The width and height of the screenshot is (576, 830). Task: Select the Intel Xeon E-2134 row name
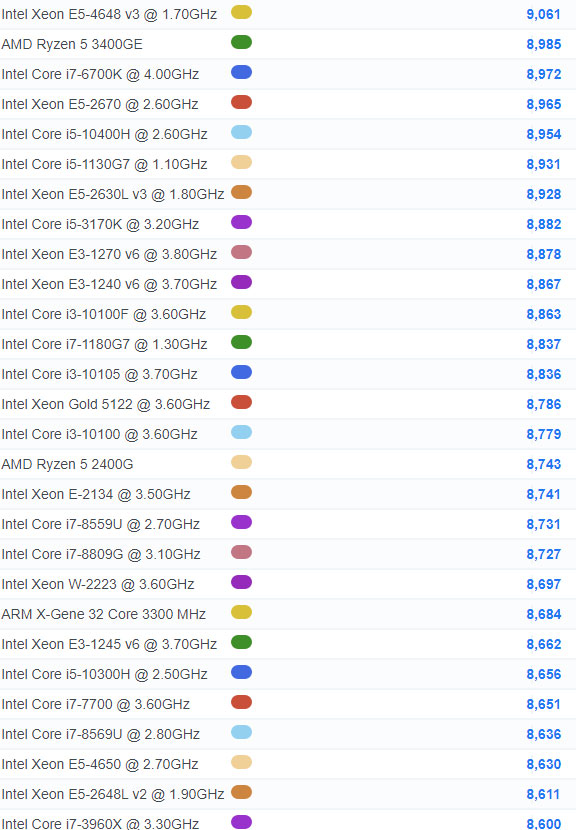click(96, 494)
